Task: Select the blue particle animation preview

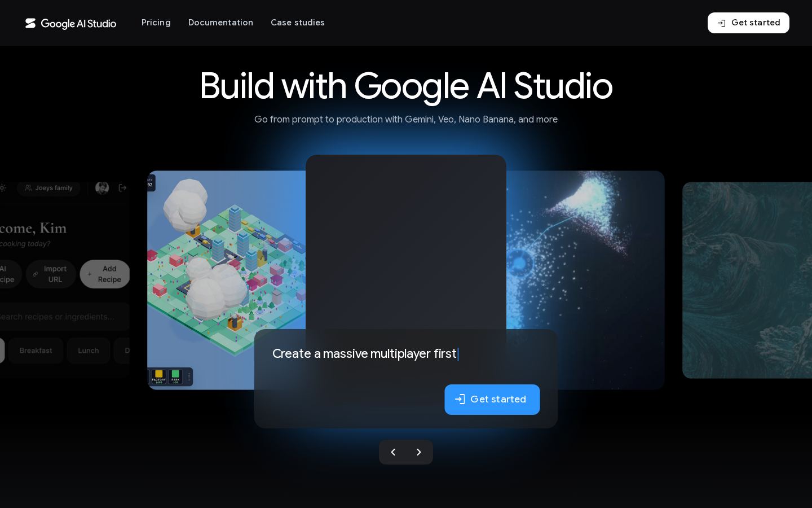Action: tap(585, 249)
